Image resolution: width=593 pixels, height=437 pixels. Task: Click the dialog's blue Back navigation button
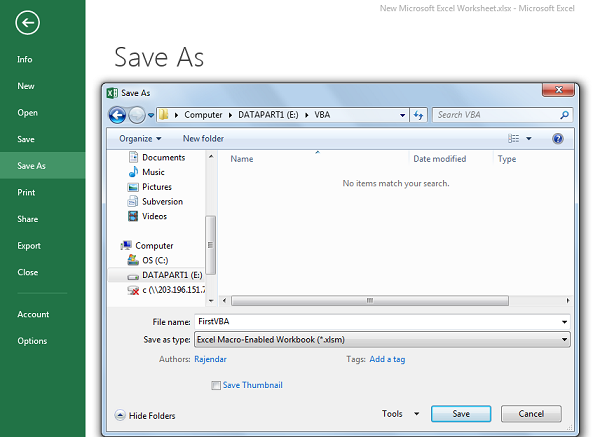tap(117, 115)
